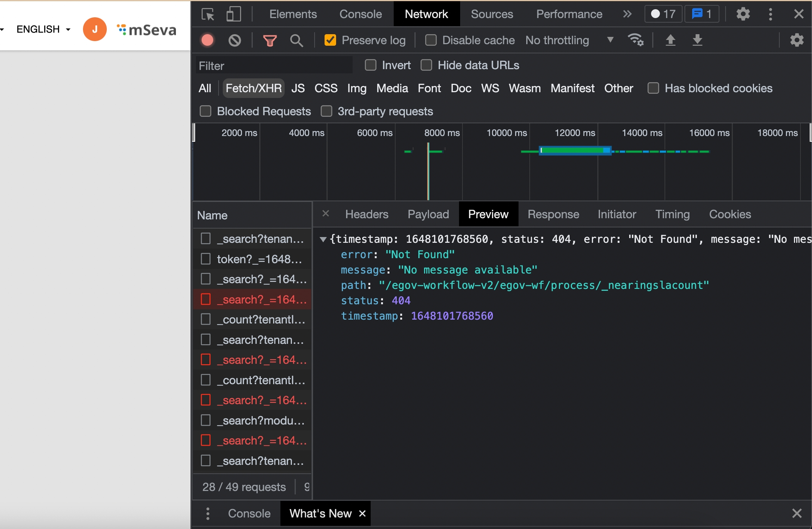Click the network Filter text field
This screenshot has height=529, width=812.
pos(273,66)
